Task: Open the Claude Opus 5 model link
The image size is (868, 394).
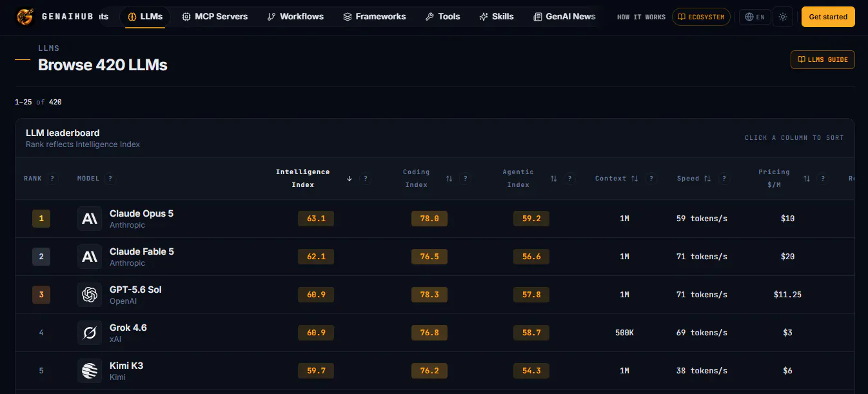Action: pyautogui.click(x=141, y=213)
